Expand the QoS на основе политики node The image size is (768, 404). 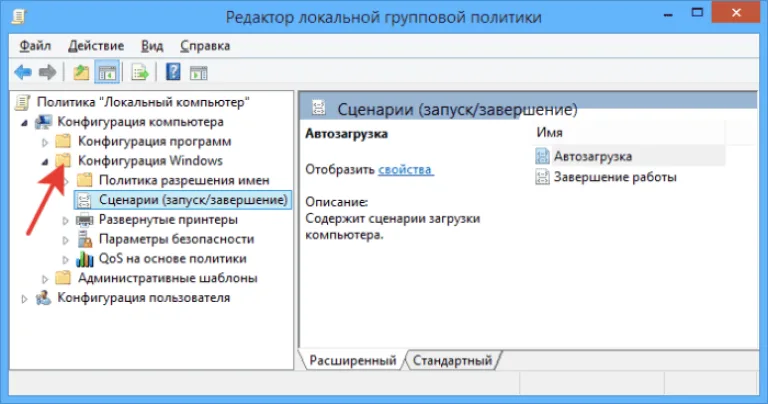pos(66,260)
